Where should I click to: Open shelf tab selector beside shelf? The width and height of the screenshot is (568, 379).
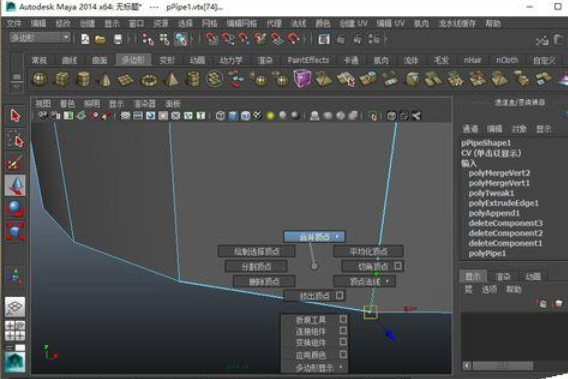point(17,77)
